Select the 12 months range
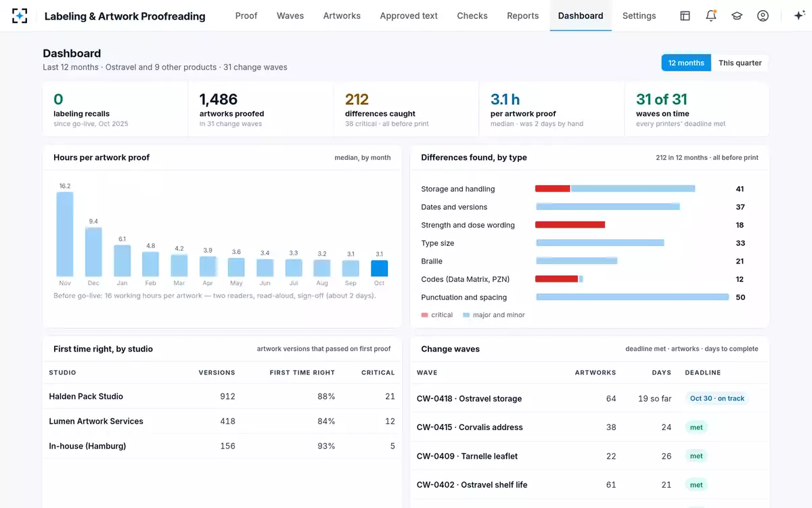 [x=686, y=63]
